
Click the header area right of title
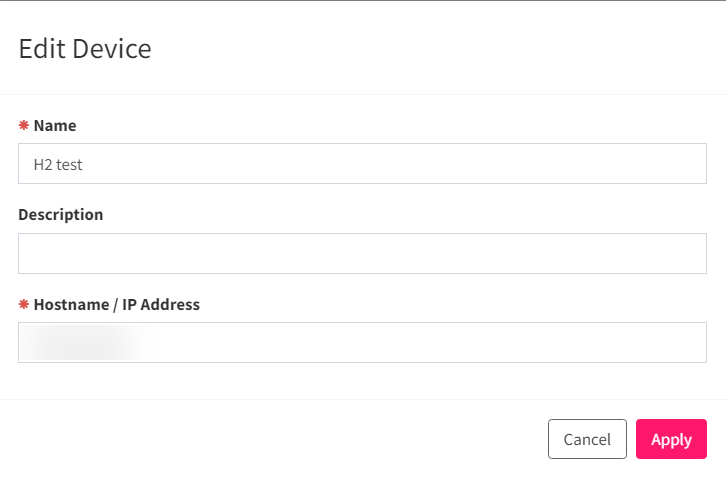point(450,48)
